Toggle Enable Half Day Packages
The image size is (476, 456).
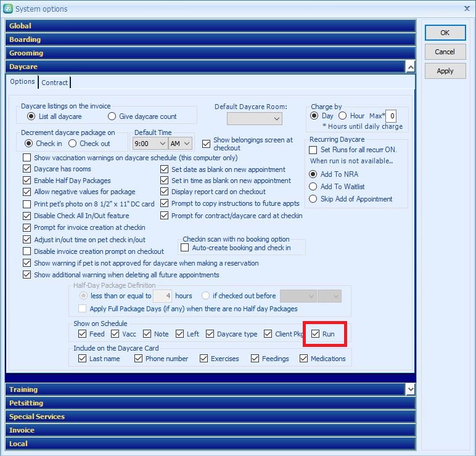pos(27,181)
